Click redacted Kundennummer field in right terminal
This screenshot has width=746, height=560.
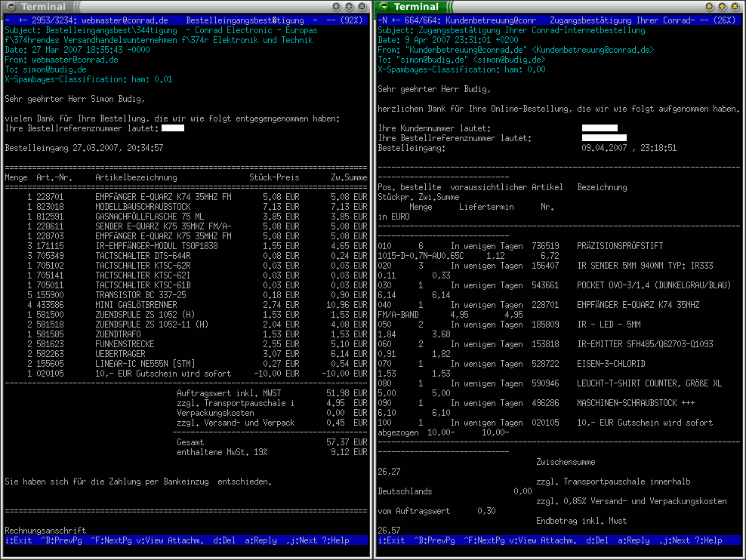click(x=600, y=128)
